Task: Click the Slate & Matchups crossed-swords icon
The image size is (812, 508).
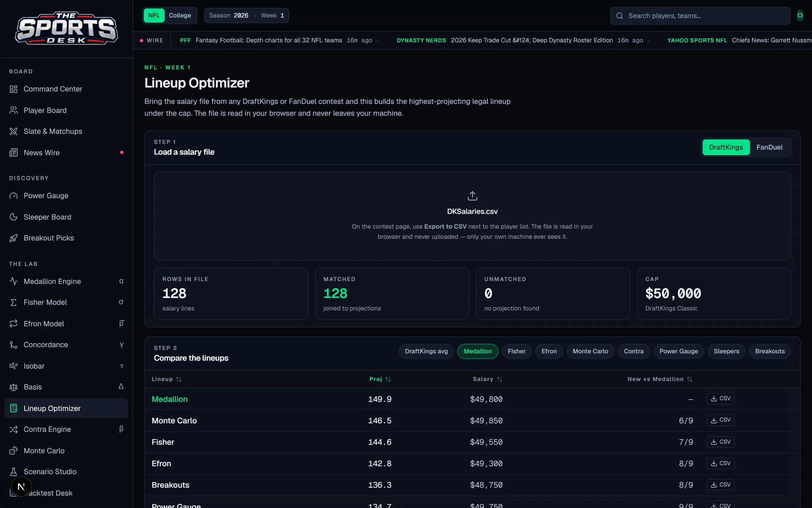Action: (14, 131)
